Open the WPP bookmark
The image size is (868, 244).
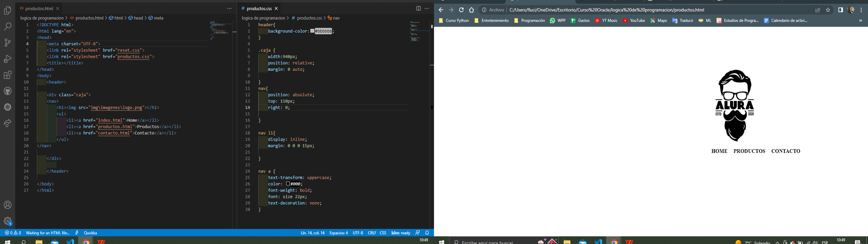[x=558, y=21]
